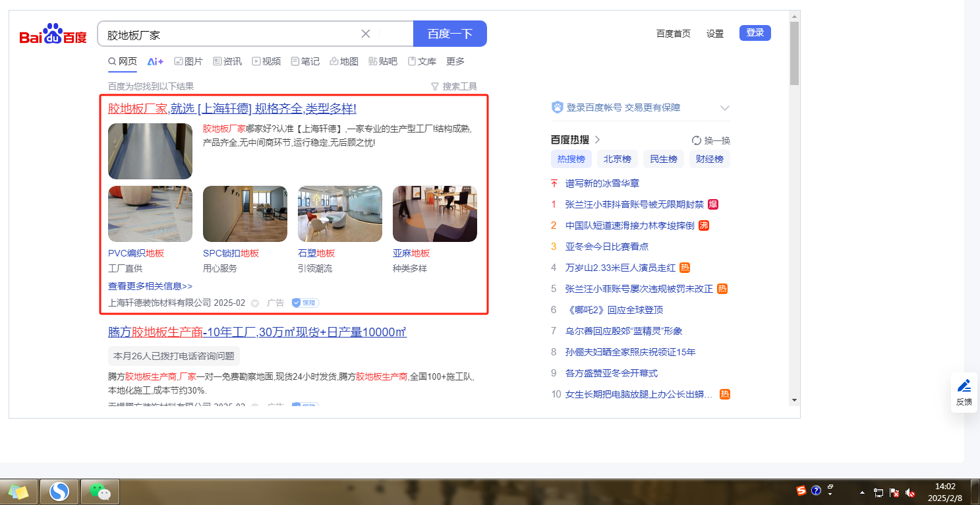Select the 热搜榜 tab
The width and height of the screenshot is (980, 505).
click(571, 159)
